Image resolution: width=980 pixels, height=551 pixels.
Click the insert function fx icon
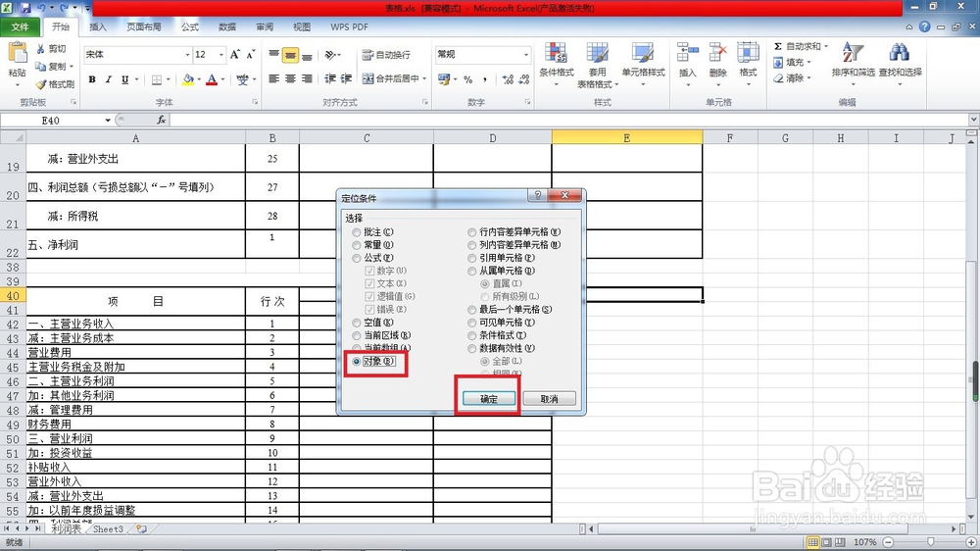pyautogui.click(x=162, y=120)
